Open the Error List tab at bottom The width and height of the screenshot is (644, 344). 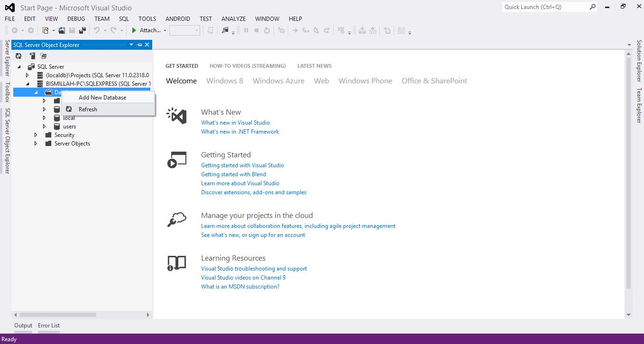49,326
